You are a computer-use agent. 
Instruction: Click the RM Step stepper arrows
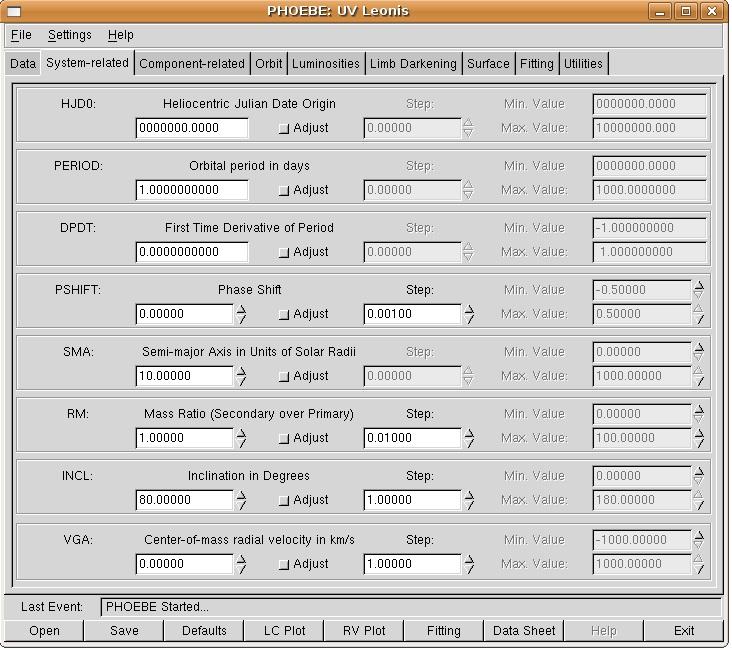pyautogui.click(x=469, y=438)
